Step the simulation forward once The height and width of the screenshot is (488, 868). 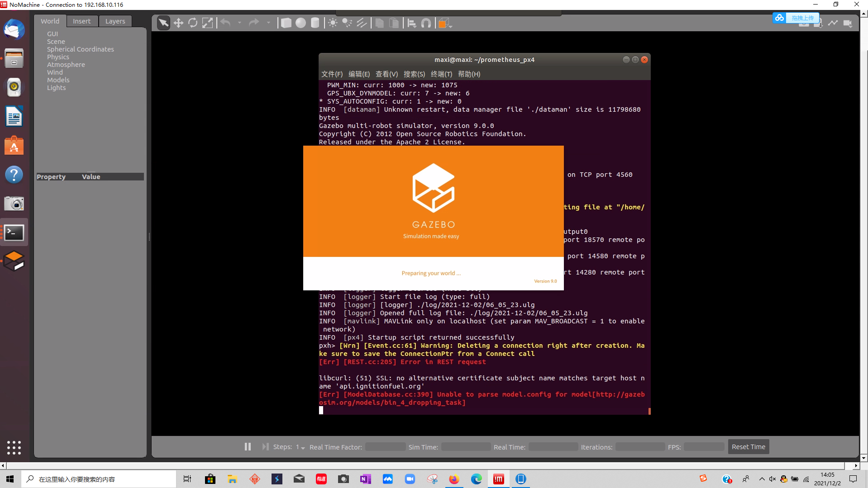(x=265, y=447)
